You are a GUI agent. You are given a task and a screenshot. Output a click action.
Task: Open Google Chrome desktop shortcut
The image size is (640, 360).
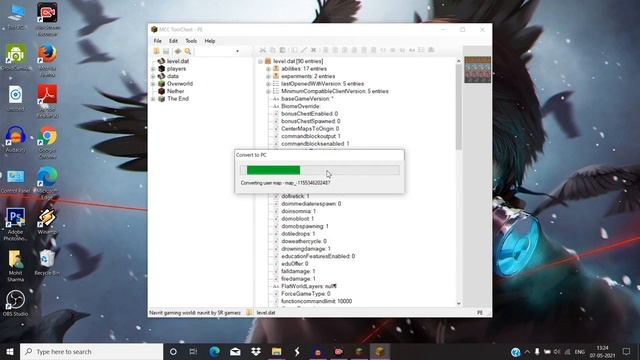point(47,142)
